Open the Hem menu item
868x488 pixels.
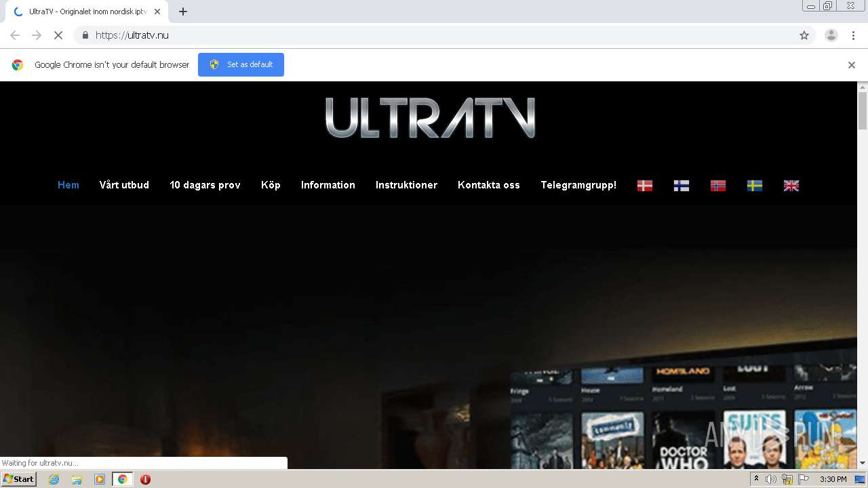(x=68, y=185)
